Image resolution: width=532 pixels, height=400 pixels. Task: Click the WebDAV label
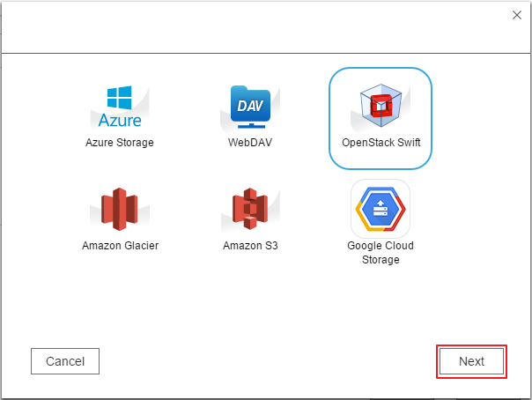[x=250, y=143]
